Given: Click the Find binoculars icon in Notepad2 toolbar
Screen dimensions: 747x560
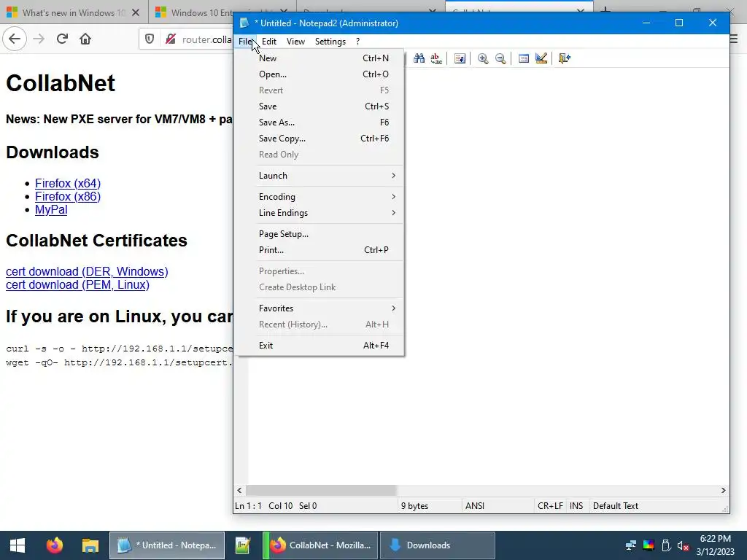Looking at the screenshot, I should [x=419, y=58].
